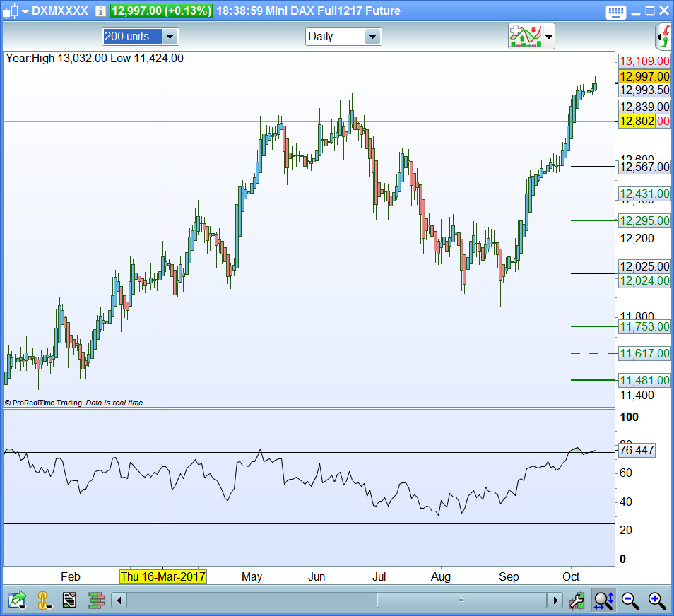Click the Sep label on the time axis
The image size is (674, 616).
pyautogui.click(x=509, y=576)
